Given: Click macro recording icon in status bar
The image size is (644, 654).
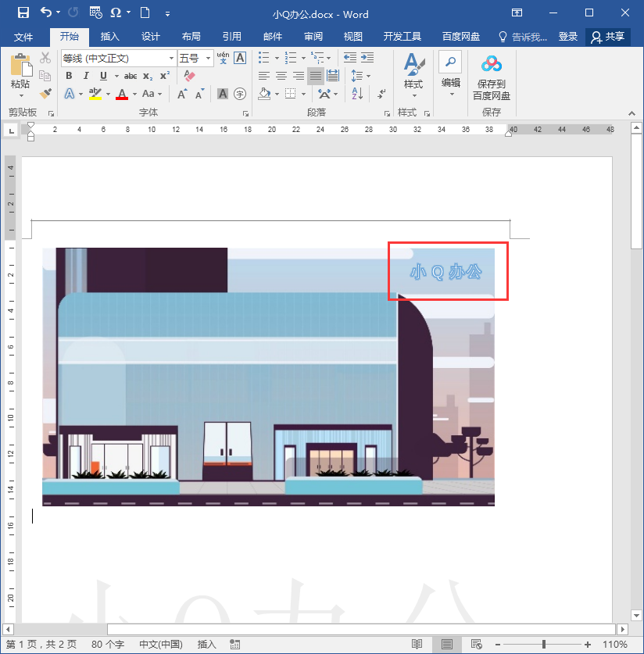Looking at the screenshot, I should pos(234,644).
